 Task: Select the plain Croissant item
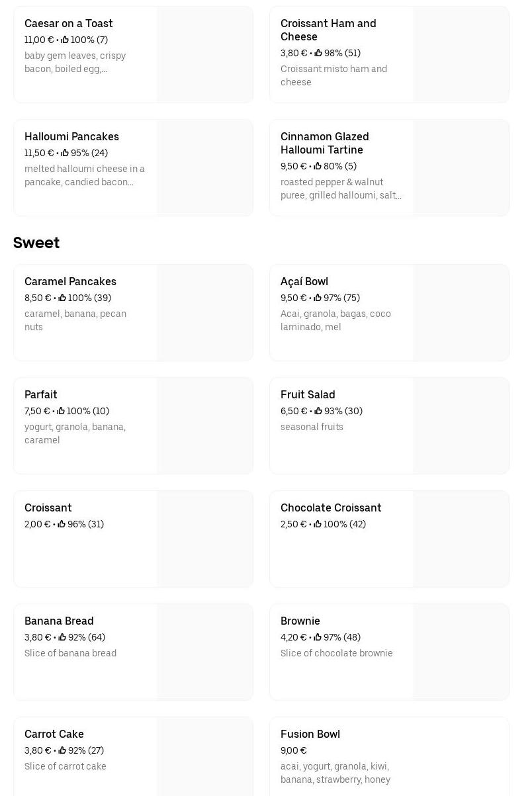48,508
